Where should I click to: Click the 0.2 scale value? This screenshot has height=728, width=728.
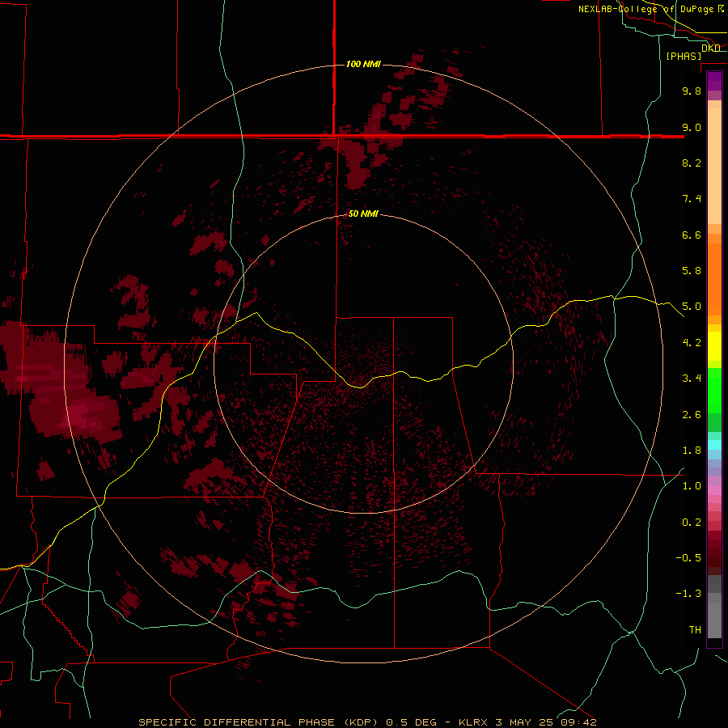point(692,523)
